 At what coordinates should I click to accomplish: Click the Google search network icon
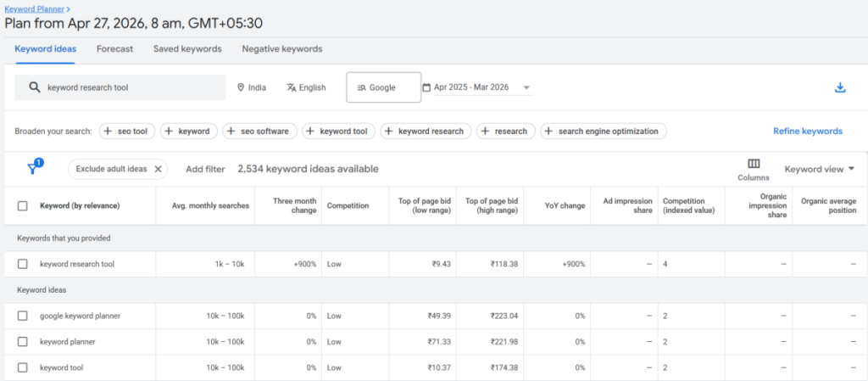[x=361, y=87]
